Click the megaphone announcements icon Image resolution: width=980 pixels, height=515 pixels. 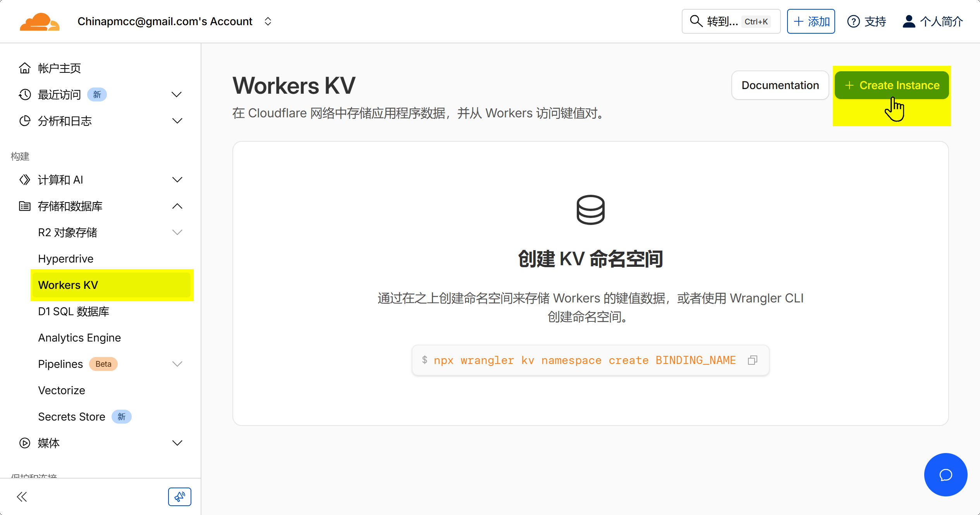coord(179,497)
